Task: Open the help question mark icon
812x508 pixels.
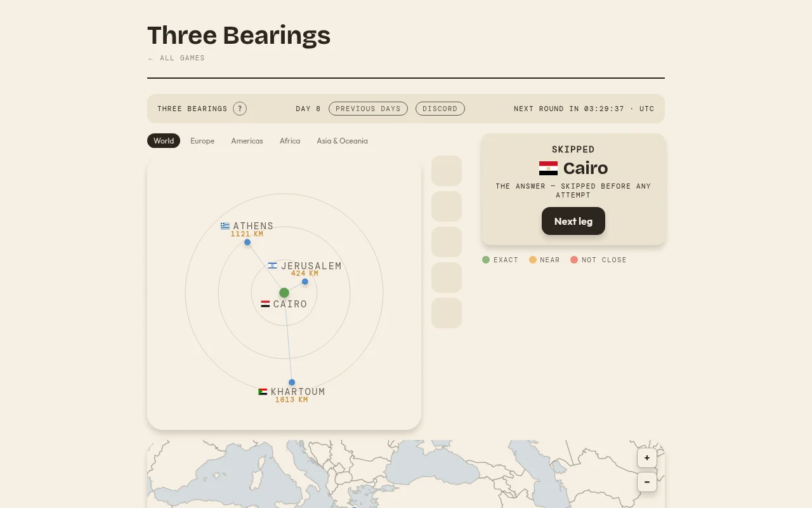Action: tap(240, 109)
